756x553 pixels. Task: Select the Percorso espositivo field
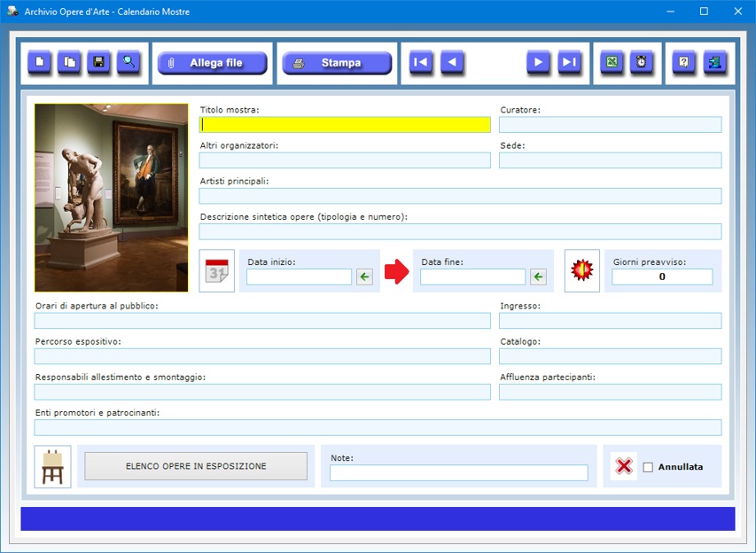point(262,356)
